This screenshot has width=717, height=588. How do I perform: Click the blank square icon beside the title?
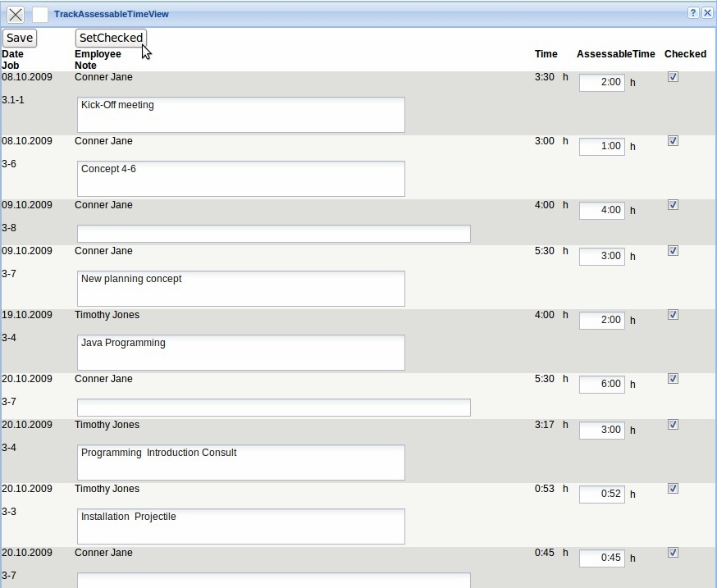pyautogui.click(x=40, y=15)
